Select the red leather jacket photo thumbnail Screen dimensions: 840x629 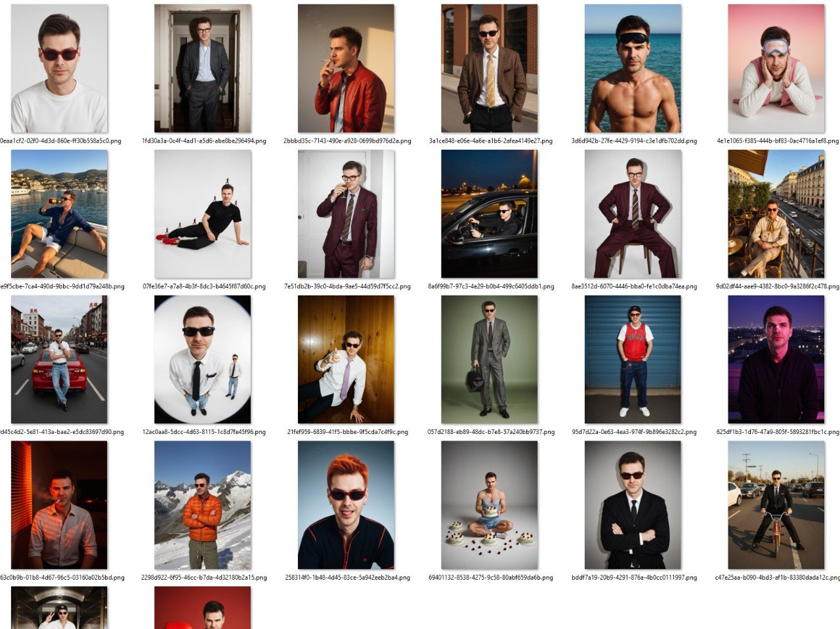pyautogui.click(x=346, y=69)
